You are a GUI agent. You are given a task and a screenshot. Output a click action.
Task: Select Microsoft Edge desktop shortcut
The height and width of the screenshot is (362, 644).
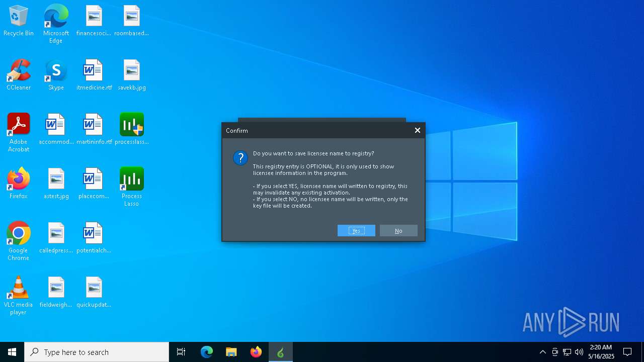[x=56, y=24]
